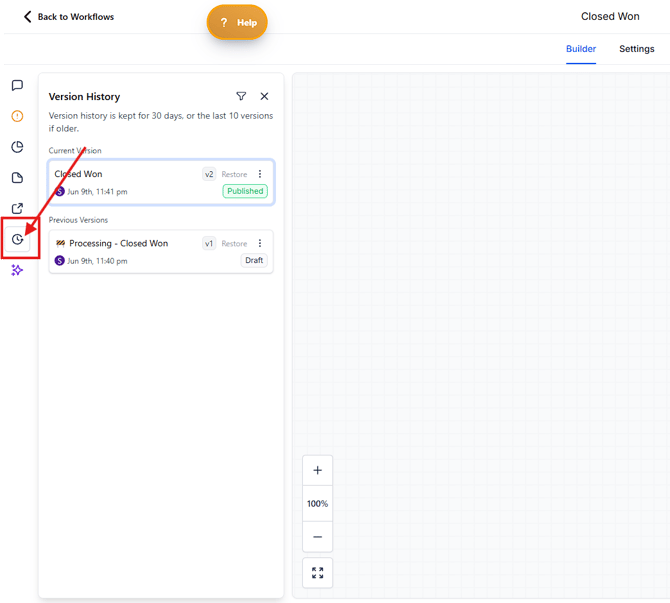Open the version history clock icon

(x=17, y=239)
